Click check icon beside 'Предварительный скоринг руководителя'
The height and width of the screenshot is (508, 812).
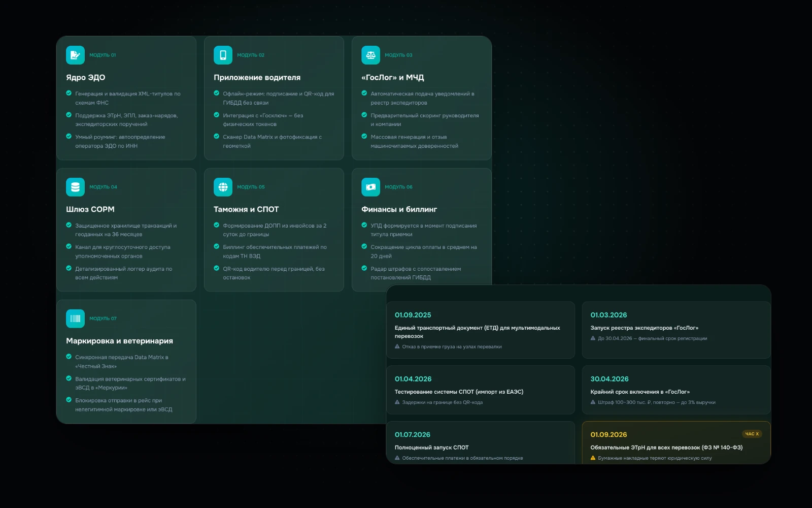tap(364, 115)
